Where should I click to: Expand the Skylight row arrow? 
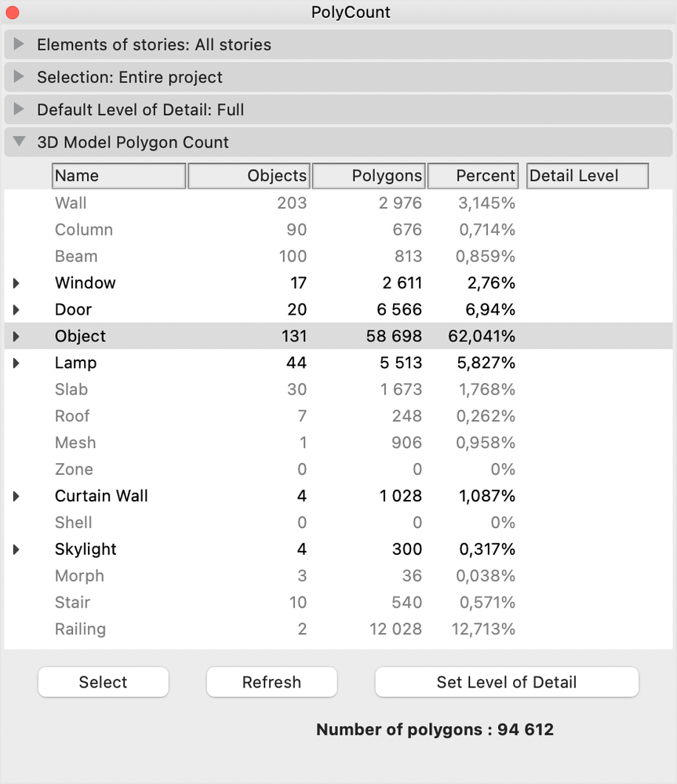[17, 550]
